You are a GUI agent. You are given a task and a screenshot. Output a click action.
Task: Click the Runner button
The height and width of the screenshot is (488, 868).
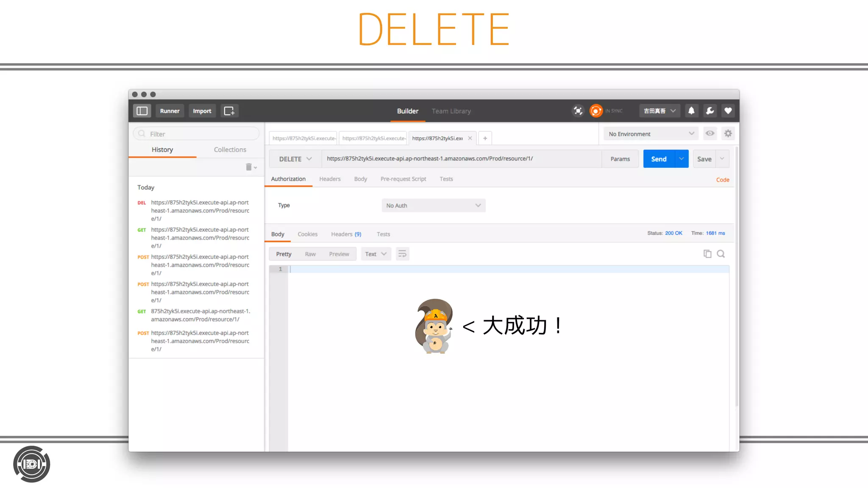[x=170, y=111]
